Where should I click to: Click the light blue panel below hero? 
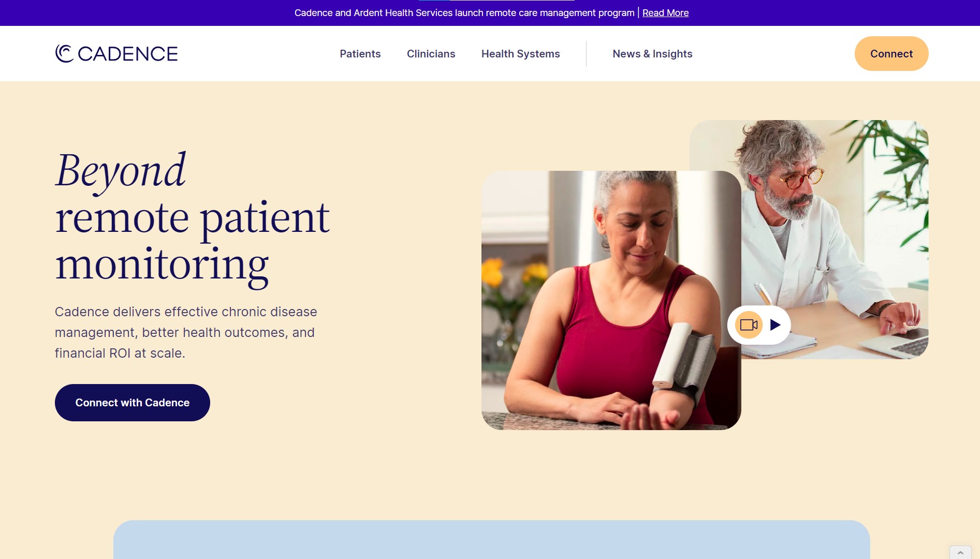tap(491, 539)
